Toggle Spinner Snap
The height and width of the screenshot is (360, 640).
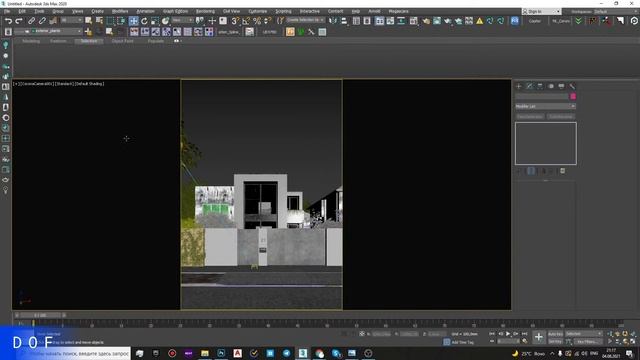(x=267, y=21)
